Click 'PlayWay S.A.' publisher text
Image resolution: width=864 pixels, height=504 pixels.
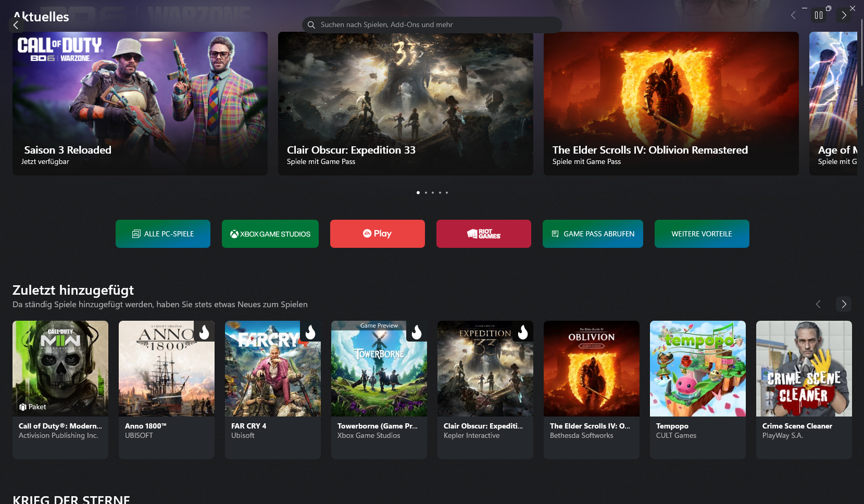coord(782,436)
